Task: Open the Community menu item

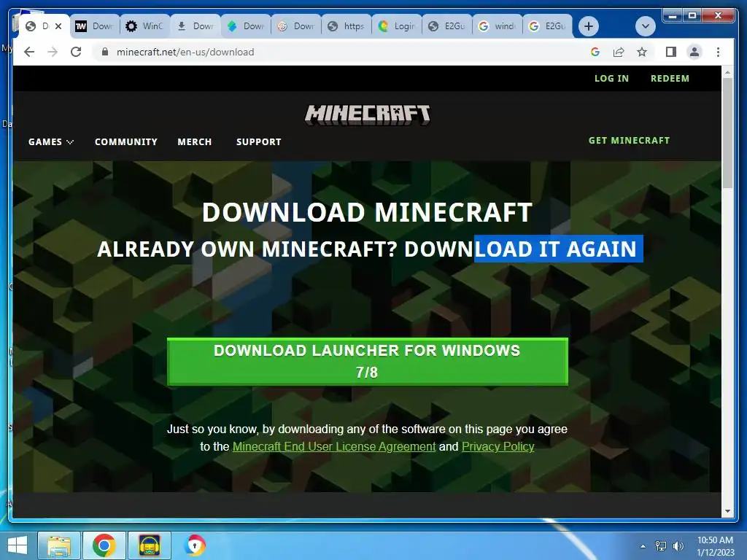Action: [x=125, y=142]
